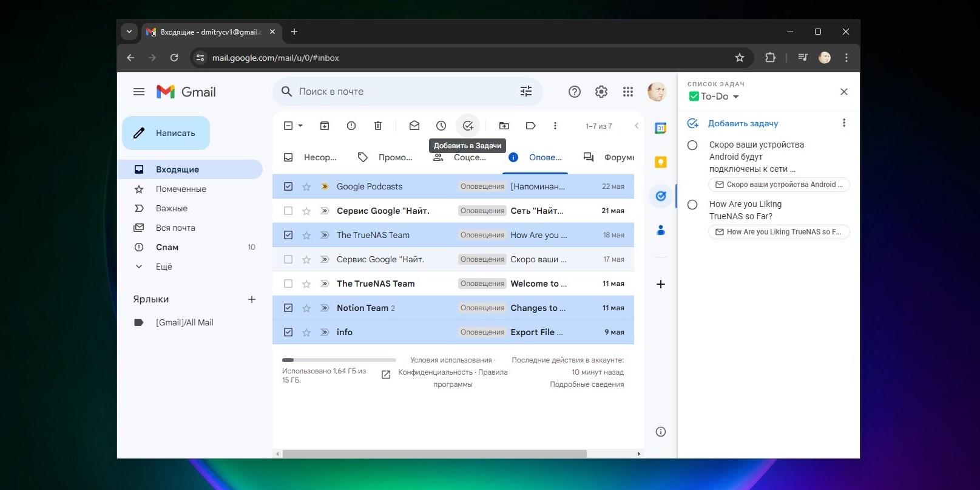The image size is (980, 490).
Task: Mark Android devices task as complete
Action: [x=692, y=145]
